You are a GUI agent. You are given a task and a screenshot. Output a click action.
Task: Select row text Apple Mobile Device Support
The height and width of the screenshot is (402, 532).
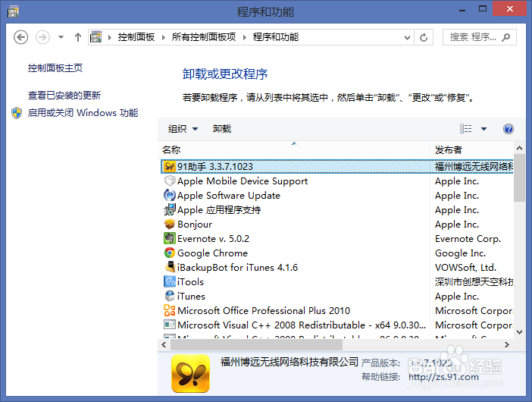243,181
